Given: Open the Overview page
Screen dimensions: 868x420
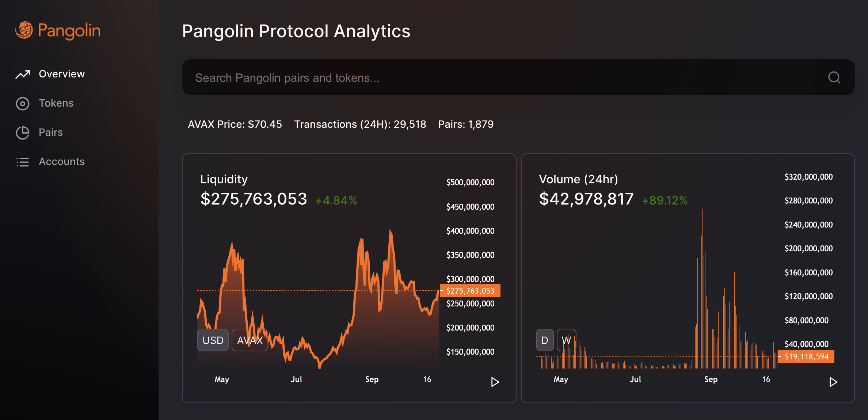Looking at the screenshot, I should [x=62, y=74].
